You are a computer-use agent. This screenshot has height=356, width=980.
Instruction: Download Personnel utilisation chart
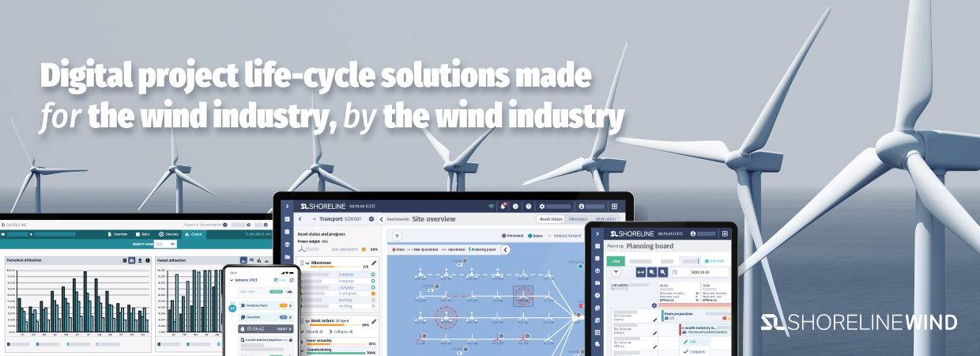coord(140,260)
